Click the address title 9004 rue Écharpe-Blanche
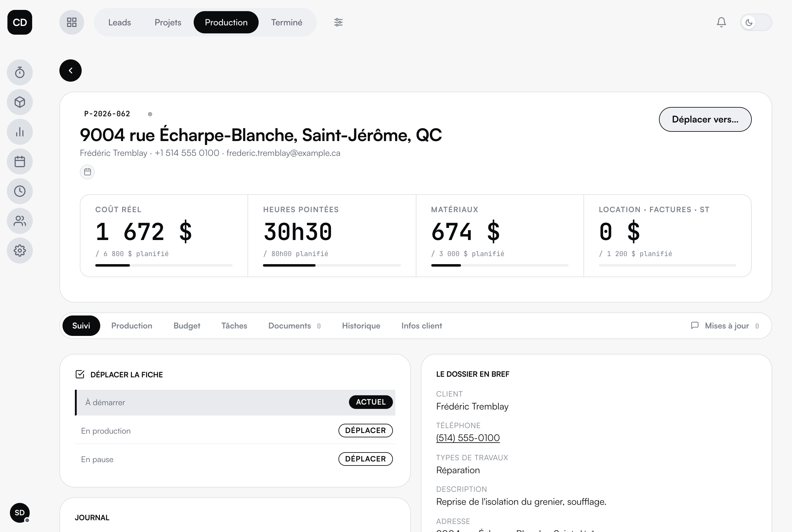 [x=260, y=135]
